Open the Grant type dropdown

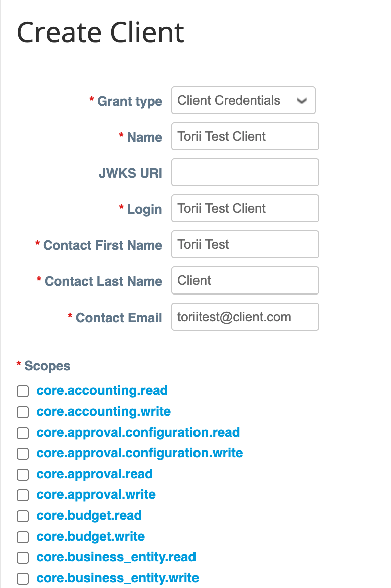(243, 100)
